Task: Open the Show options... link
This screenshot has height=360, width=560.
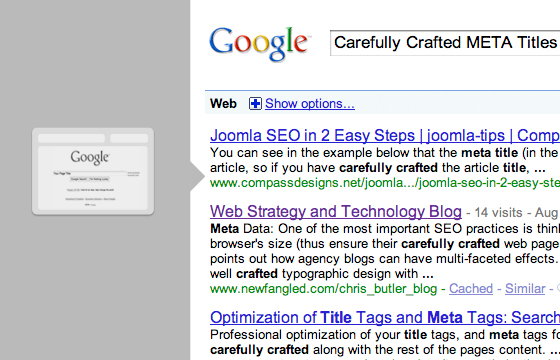Action: [310, 104]
